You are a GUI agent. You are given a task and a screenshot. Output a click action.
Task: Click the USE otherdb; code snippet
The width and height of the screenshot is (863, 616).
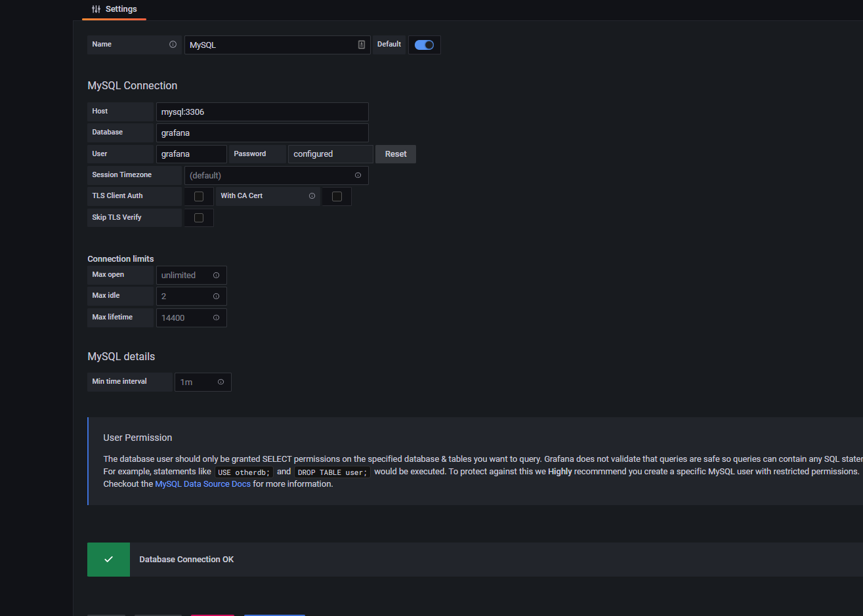tap(244, 472)
